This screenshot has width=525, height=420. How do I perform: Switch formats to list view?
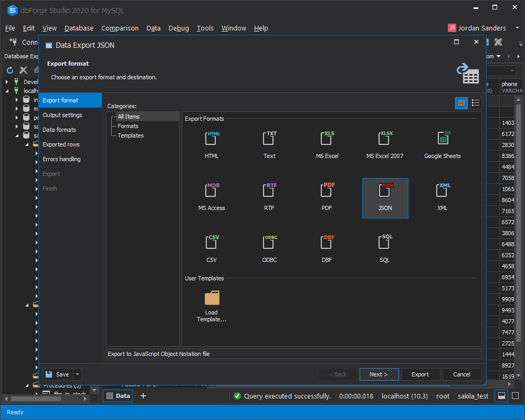pos(476,103)
